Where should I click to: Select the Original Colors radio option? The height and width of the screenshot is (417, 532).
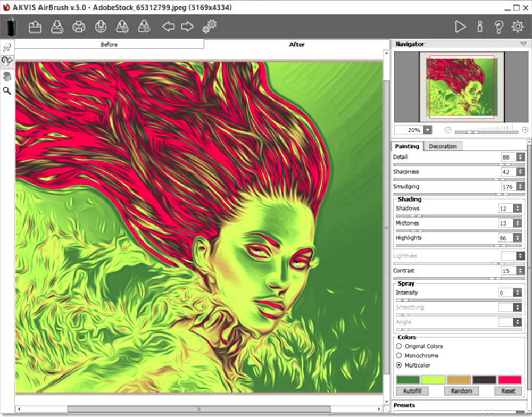coord(399,346)
